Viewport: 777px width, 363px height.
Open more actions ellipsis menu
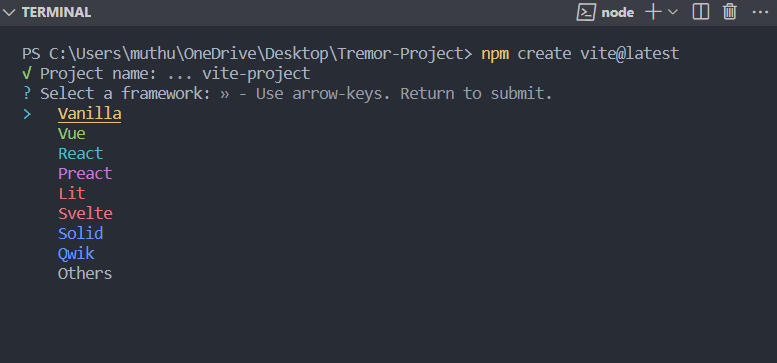point(760,12)
